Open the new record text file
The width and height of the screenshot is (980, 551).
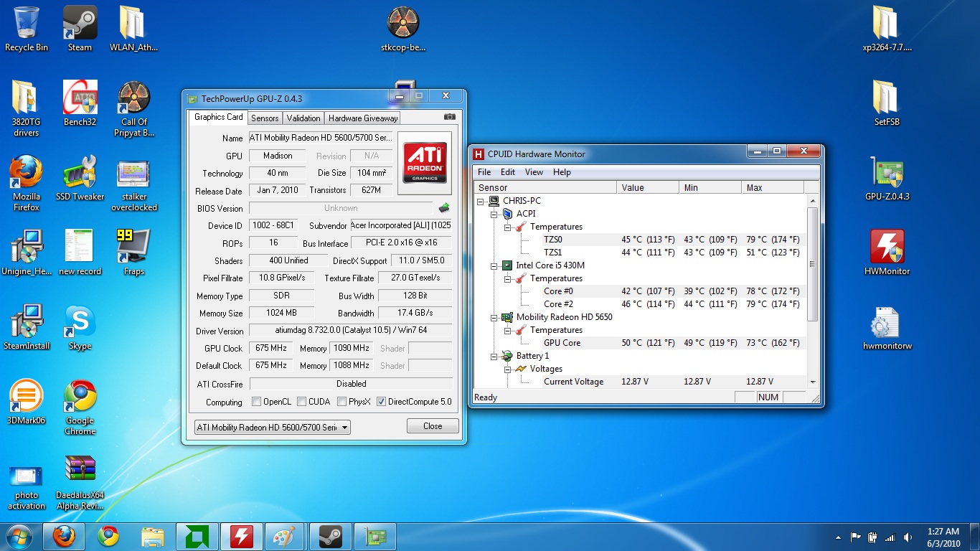[80, 253]
